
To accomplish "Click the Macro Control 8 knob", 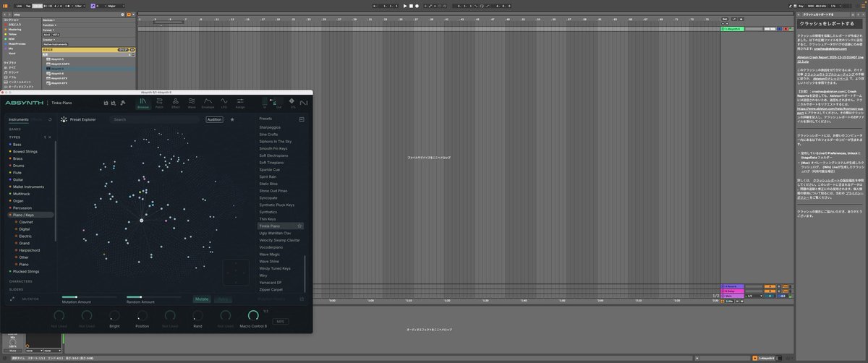I will coord(252,315).
